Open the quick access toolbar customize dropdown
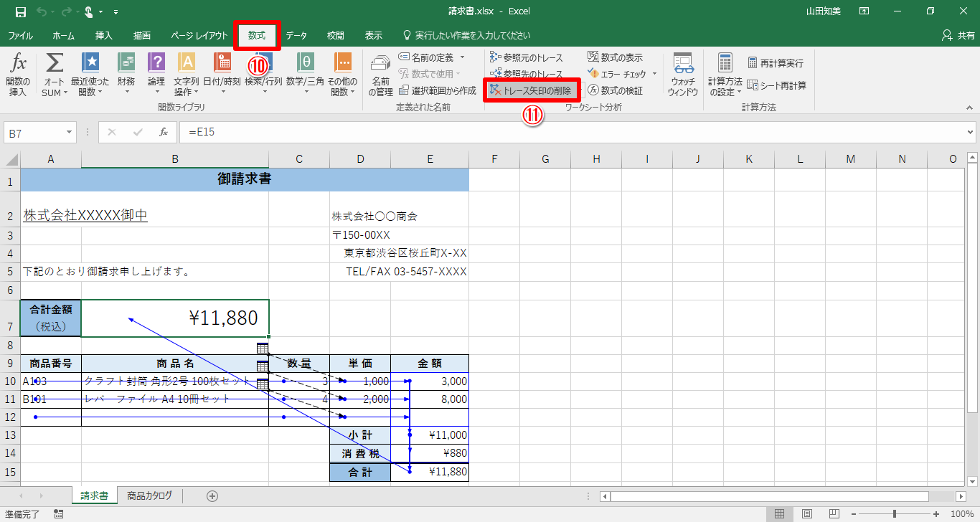Screen dimensions: 980x522 pyautogui.click(x=116, y=11)
